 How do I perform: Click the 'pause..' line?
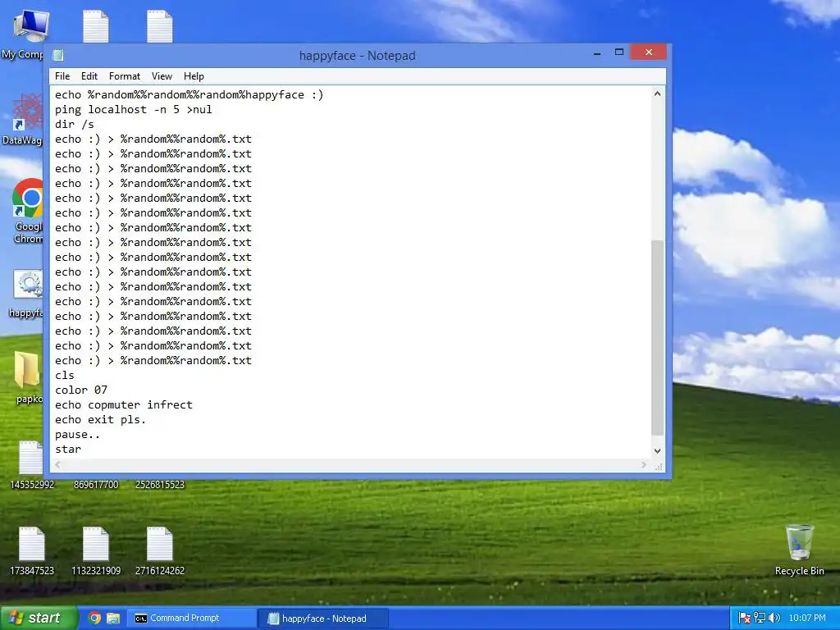[x=77, y=435]
